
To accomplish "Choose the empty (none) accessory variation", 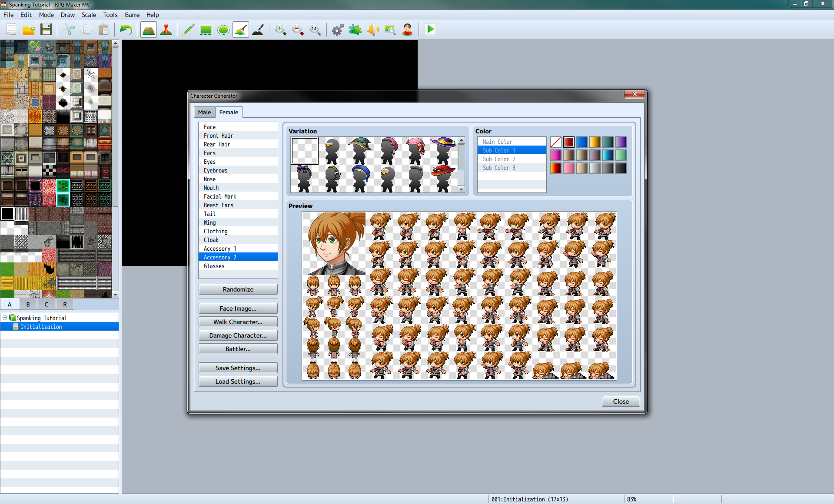I will 305,151.
